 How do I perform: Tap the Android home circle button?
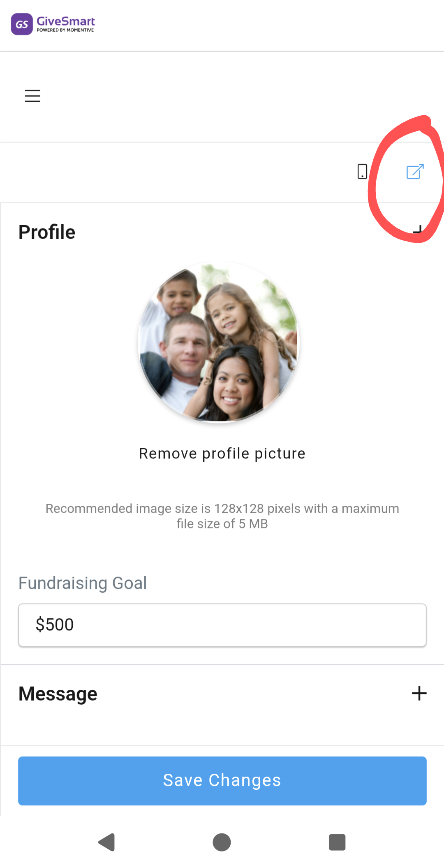pos(222,842)
